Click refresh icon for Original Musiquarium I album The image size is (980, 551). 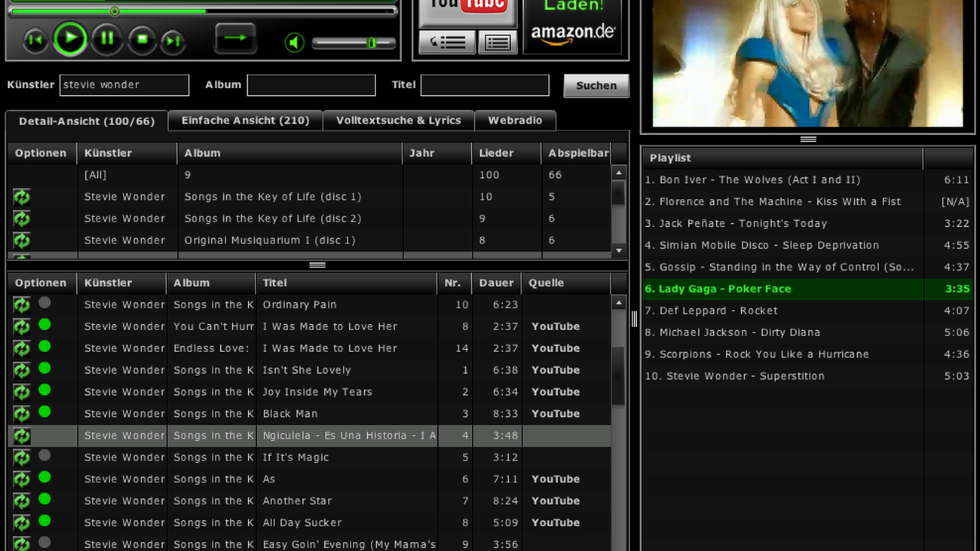click(21, 240)
